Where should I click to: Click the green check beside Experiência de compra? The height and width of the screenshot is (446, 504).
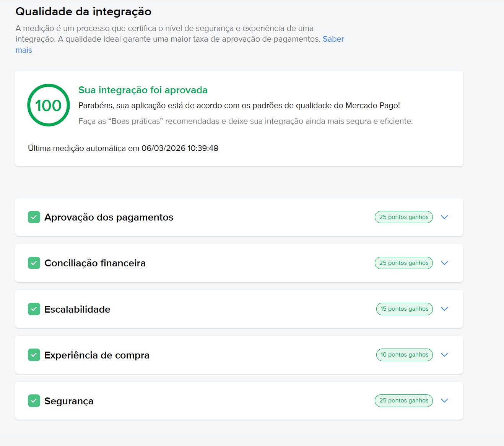[x=34, y=355]
